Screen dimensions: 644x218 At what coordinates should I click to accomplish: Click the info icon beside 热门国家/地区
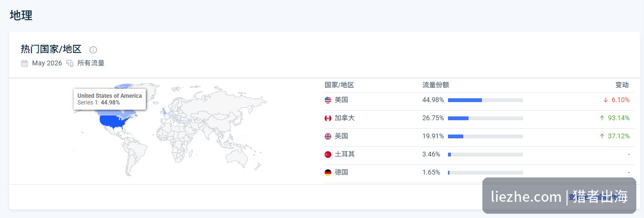(93, 50)
